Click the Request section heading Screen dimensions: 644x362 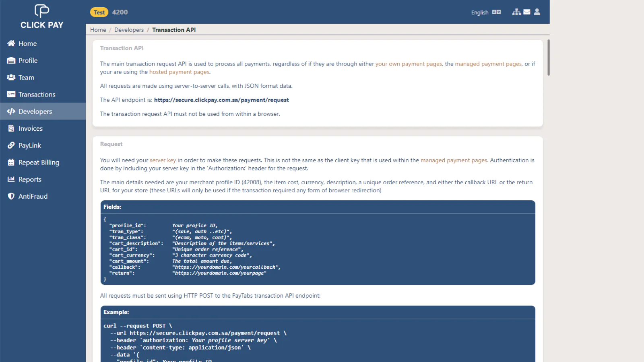(111, 144)
